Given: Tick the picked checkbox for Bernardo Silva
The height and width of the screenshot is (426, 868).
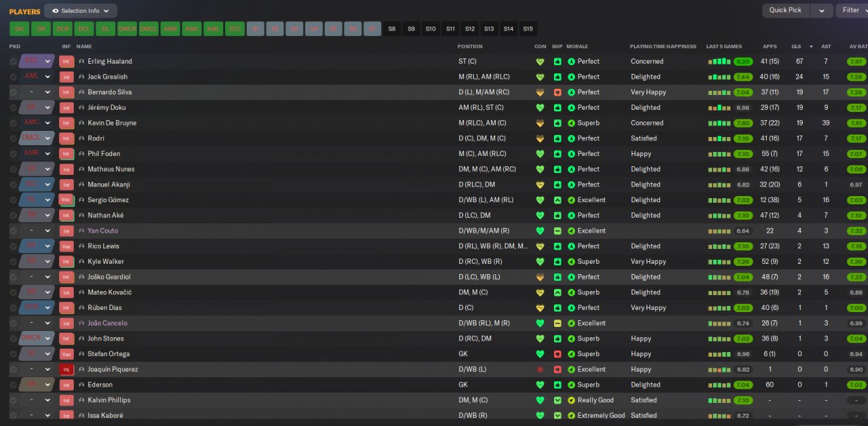Looking at the screenshot, I should click(x=14, y=92).
